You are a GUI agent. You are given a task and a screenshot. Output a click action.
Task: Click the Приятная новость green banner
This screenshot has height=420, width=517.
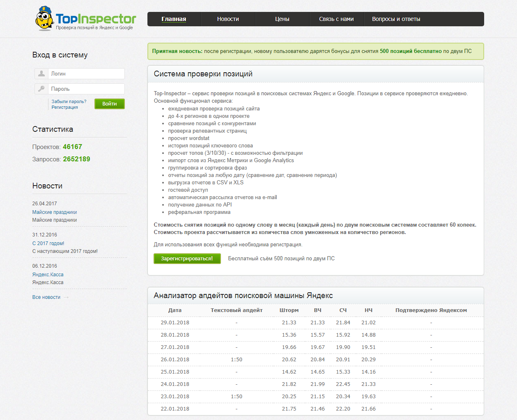click(315, 51)
